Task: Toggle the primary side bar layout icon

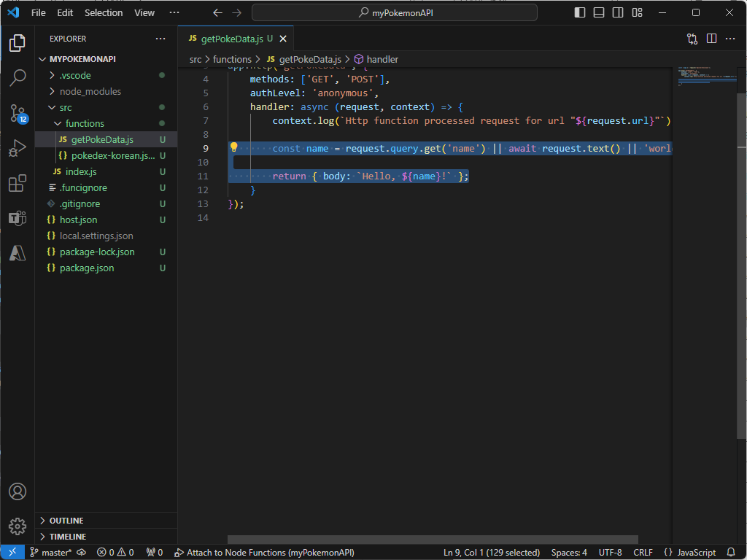Action: click(x=580, y=13)
